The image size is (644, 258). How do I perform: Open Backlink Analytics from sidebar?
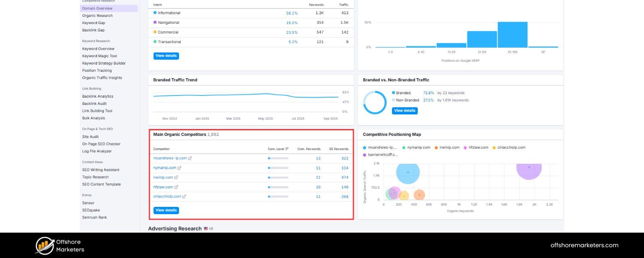pos(98,96)
